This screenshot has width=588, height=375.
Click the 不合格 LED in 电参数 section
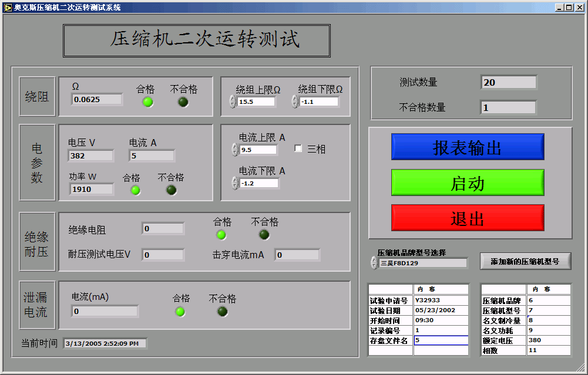coord(171,190)
